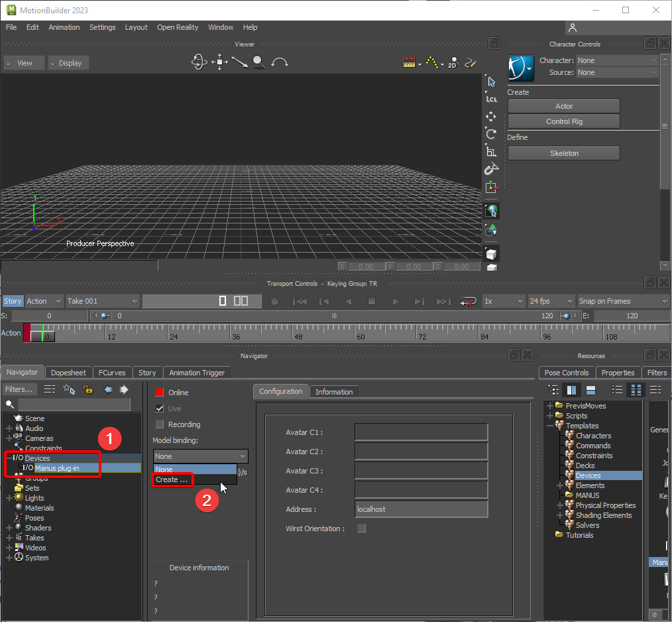Select the arrow selection tool
672x622 pixels.
[x=491, y=82]
